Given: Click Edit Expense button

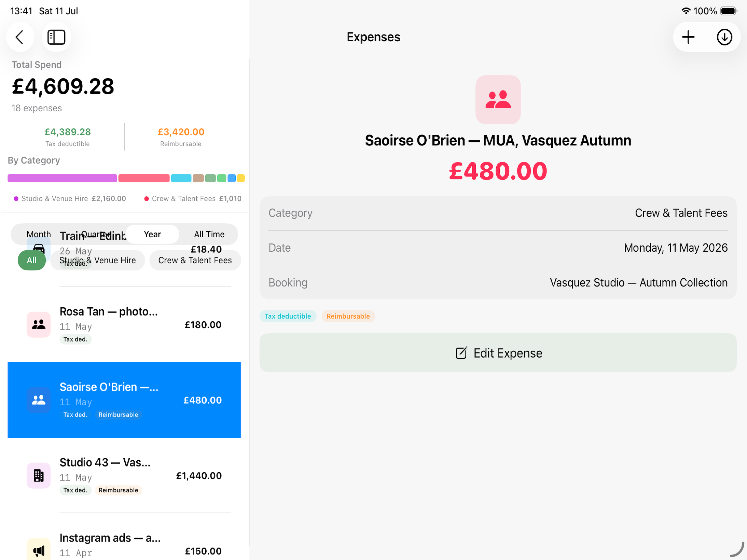Looking at the screenshot, I should [x=498, y=353].
